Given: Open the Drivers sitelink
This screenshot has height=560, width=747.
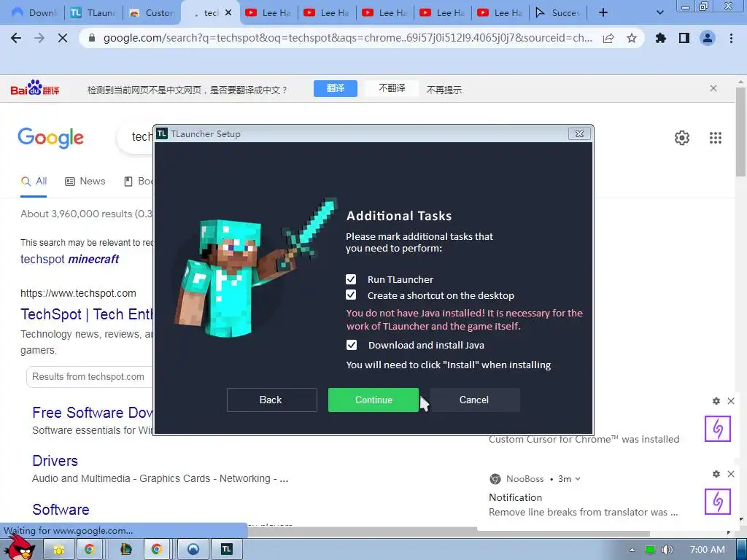Looking at the screenshot, I should (x=55, y=461).
